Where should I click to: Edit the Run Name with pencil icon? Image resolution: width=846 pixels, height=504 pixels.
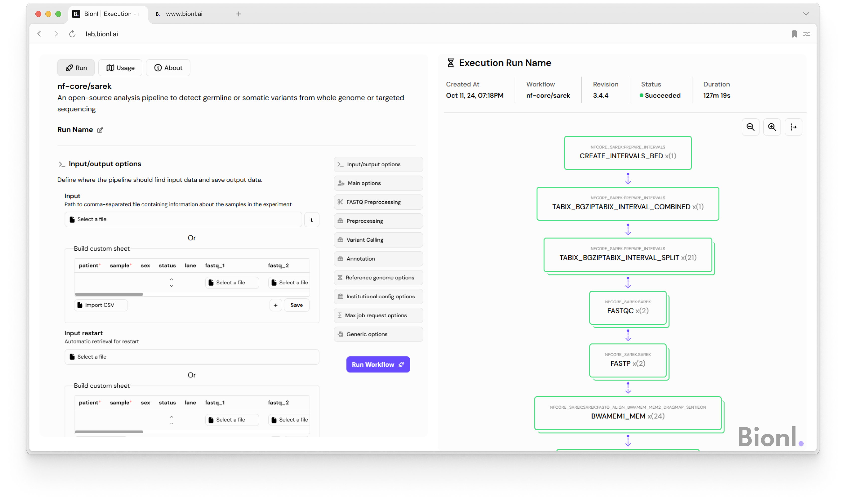pyautogui.click(x=100, y=130)
